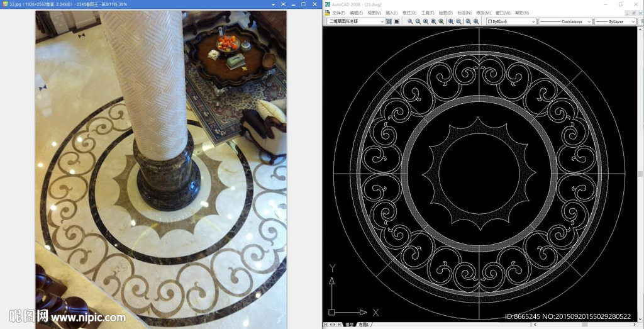
Task: Toggle fullscreen in the 2345 image viewer
Action: coord(283,4)
